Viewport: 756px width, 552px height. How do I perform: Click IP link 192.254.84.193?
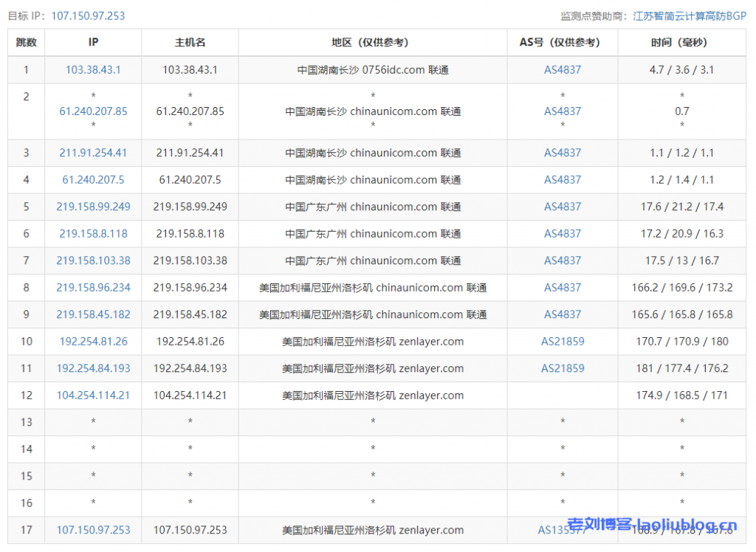93,368
